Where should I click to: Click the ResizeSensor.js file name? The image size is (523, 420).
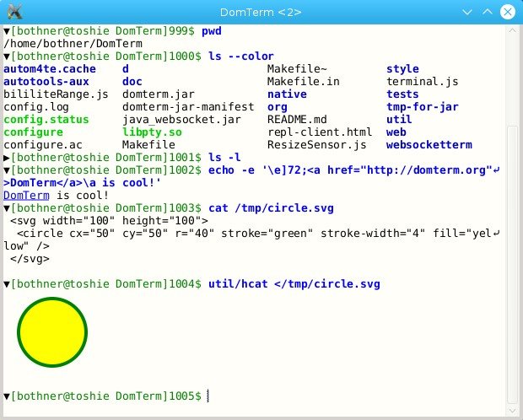pyautogui.click(x=317, y=145)
